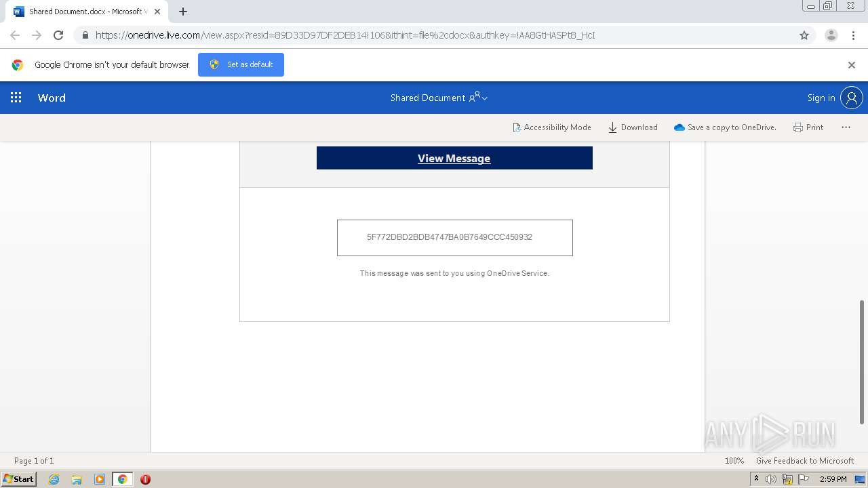Click the page vertical scrollbar thumb
The width and height of the screenshot is (868, 488).
pyautogui.click(x=863, y=362)
